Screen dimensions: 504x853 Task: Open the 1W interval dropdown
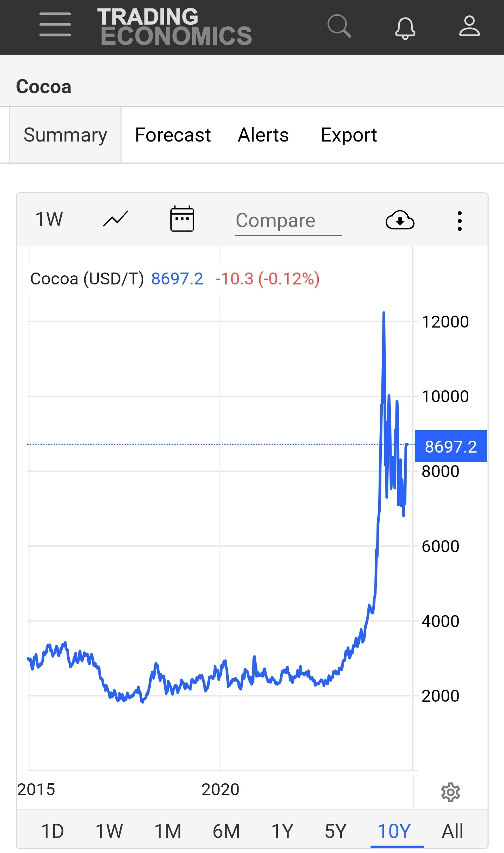tap(49, 220)
